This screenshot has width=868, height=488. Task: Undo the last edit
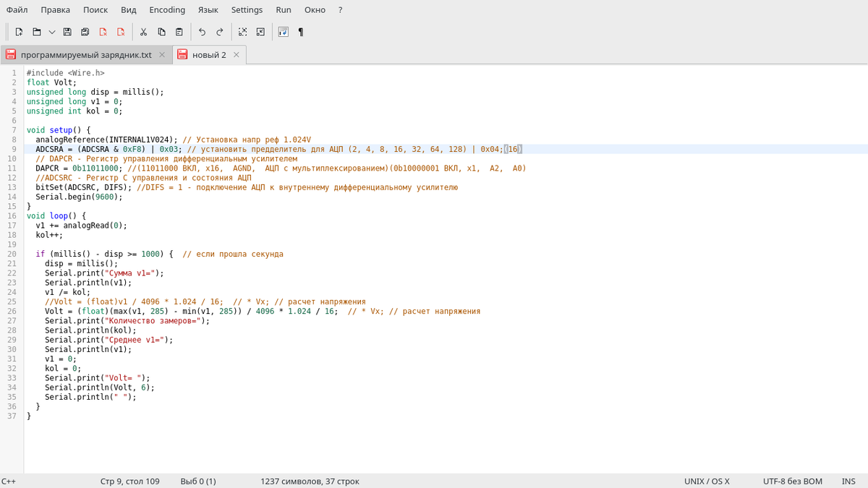coord(202,32)
